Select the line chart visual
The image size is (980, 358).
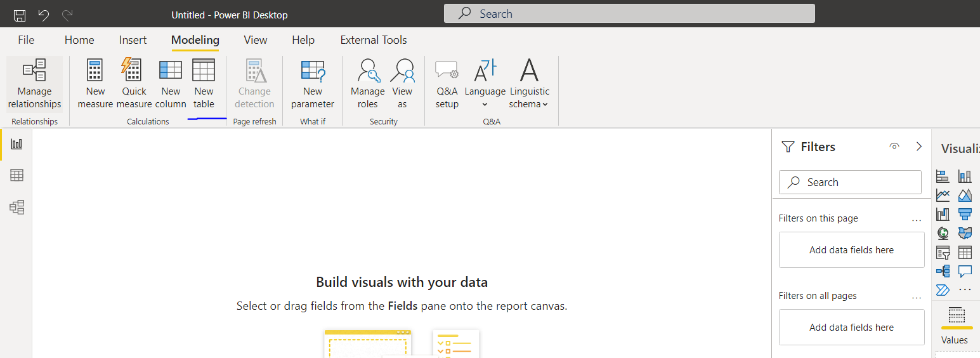943,196
